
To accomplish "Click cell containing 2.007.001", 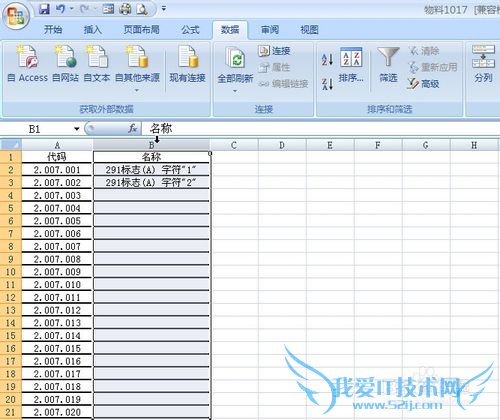I will point(57,170).
